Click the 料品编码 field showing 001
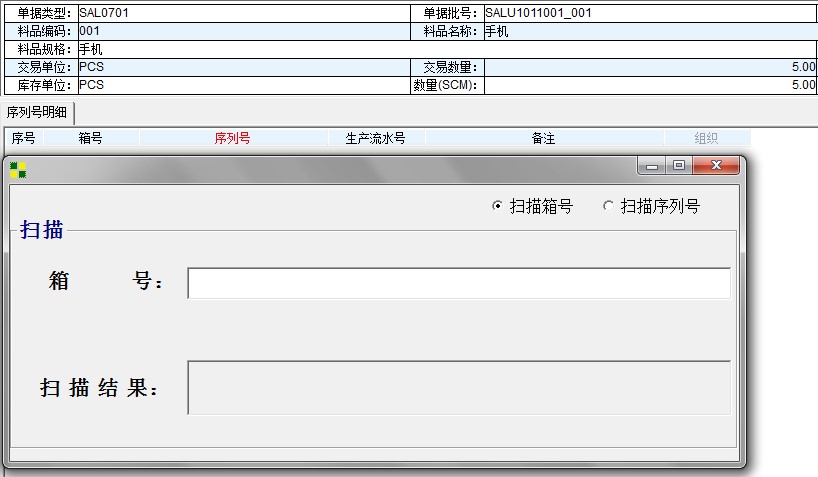Image resolution: width=818 pixels, height=477 pixels. (242, 31)
